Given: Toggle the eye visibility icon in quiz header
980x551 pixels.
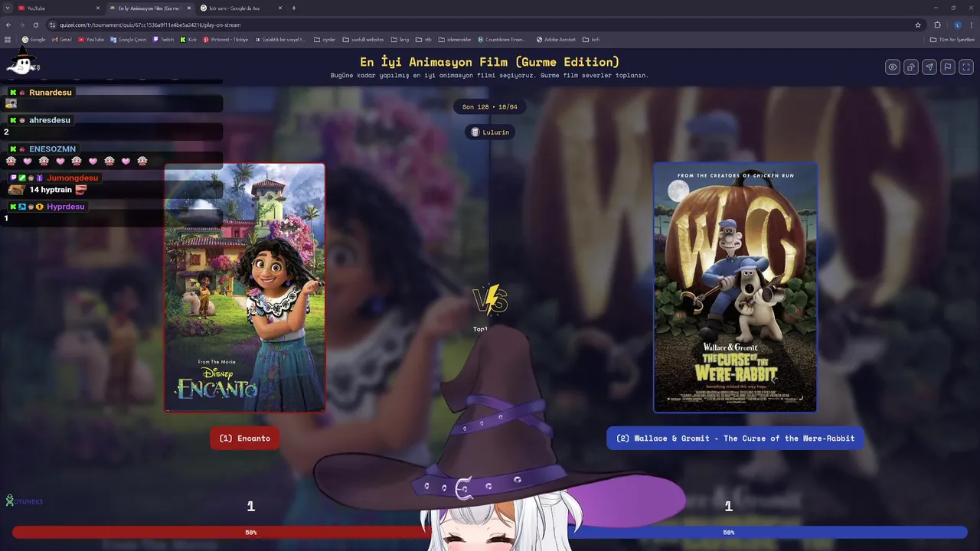Looking at the screenshot, I should [893, 67].
